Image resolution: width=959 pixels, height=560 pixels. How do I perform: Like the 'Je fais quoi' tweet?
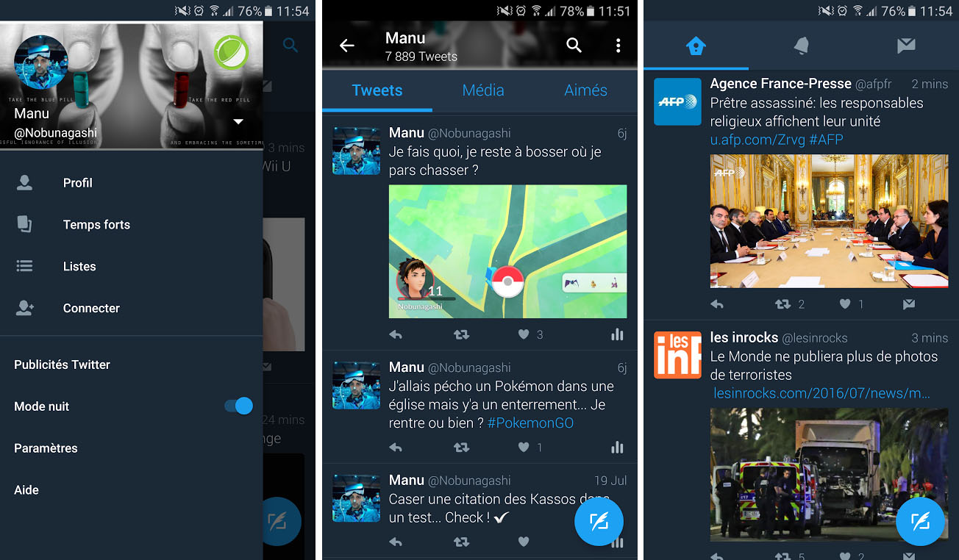pyautogui.click(x=524, y=334)
